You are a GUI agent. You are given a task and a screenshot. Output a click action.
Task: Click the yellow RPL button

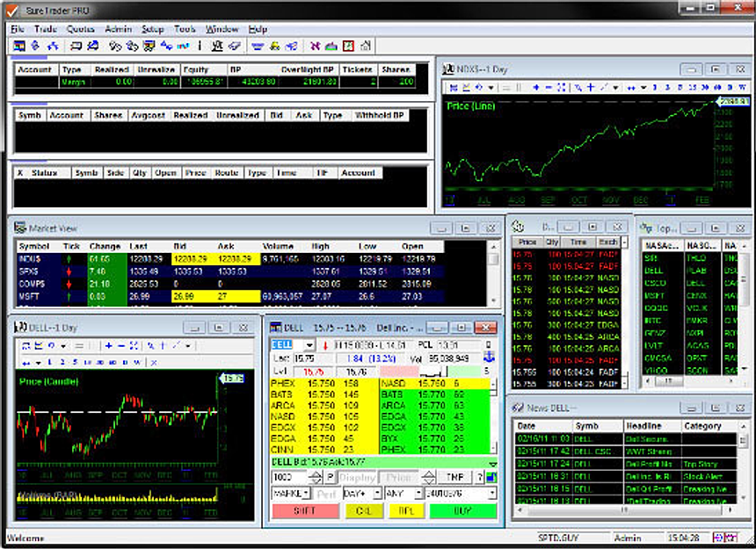[406, 511]
